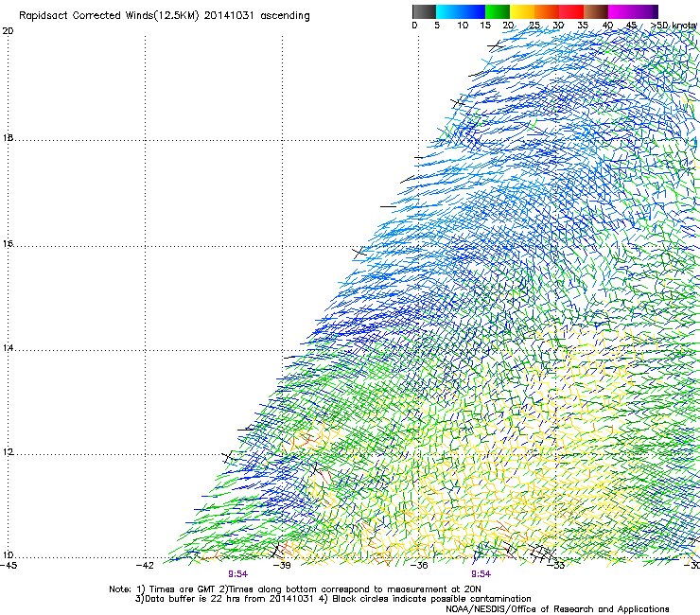
Task: Click the green 15-20 knots legend color
Action: (498, 11)
